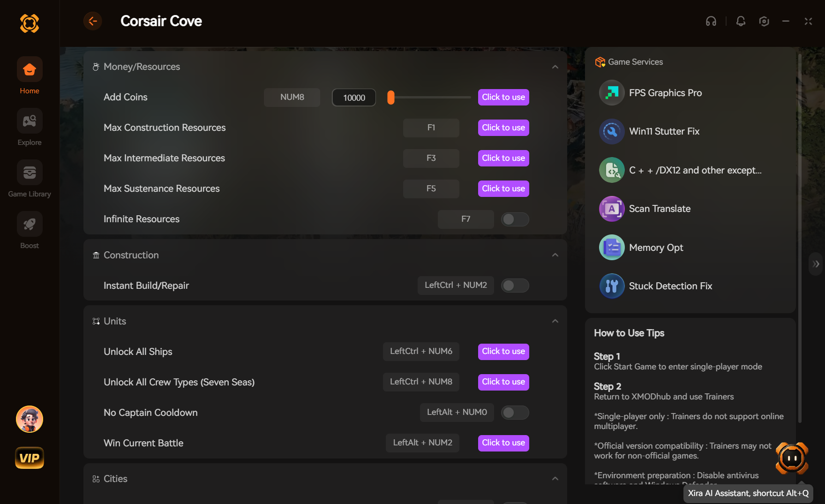The height and width of the screenshot is (504, 825).
Task: Click the Money/Resources money bag icon
Action: [96, 67]
